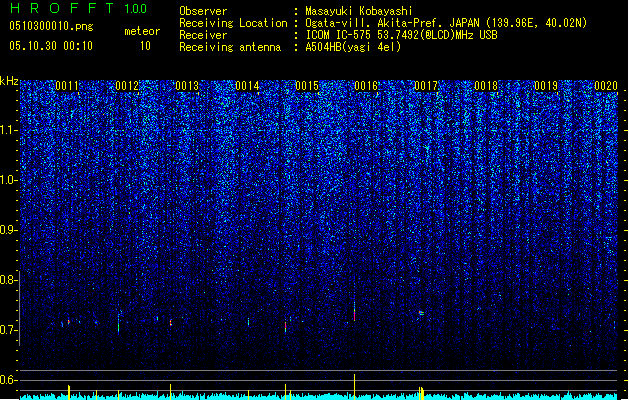
Task: Click the tallest yellow power spike under 0016
Action: click(x=354, y=387)
